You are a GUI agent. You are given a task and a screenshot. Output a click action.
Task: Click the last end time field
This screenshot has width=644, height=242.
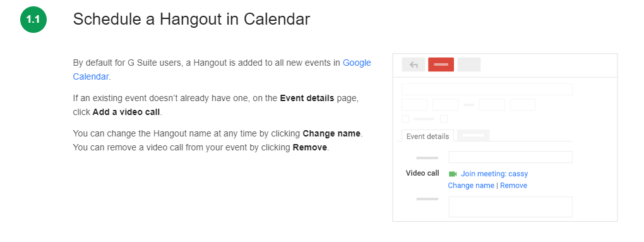[522, 105]
